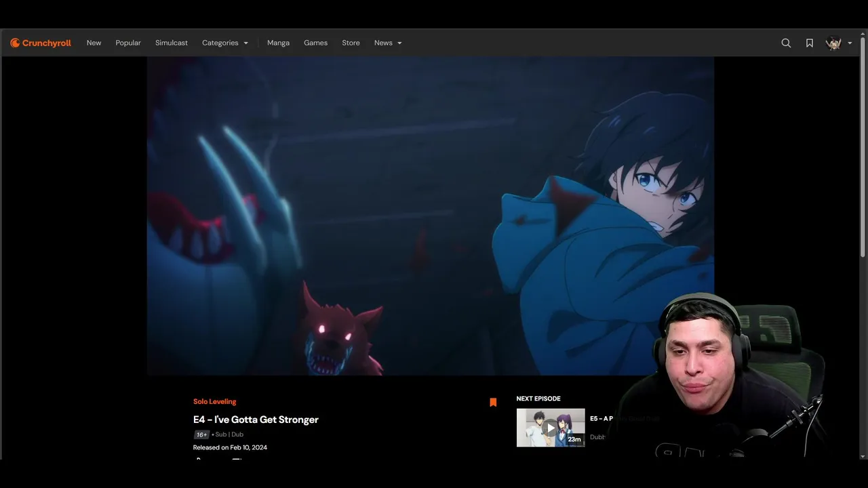This screenshot has height=488, width=868.
Task: Open the Games link
Action: click(x=315, y=43)
